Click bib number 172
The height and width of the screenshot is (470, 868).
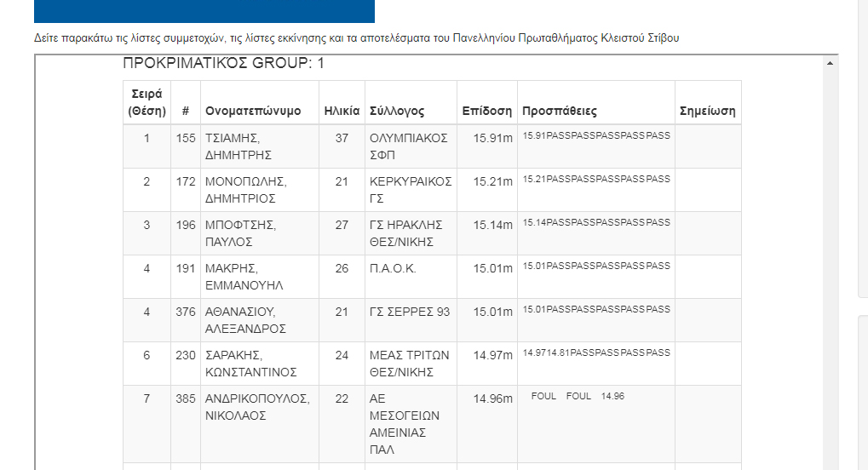186,181
